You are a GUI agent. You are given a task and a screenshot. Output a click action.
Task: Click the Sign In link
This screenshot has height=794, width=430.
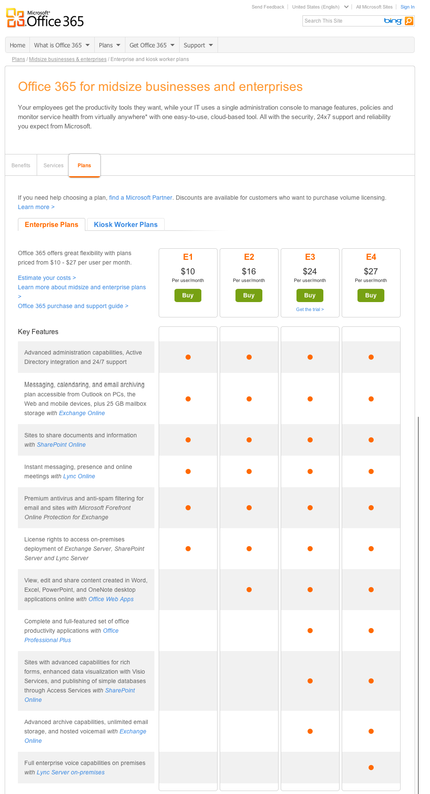click(x=407, y=7)
